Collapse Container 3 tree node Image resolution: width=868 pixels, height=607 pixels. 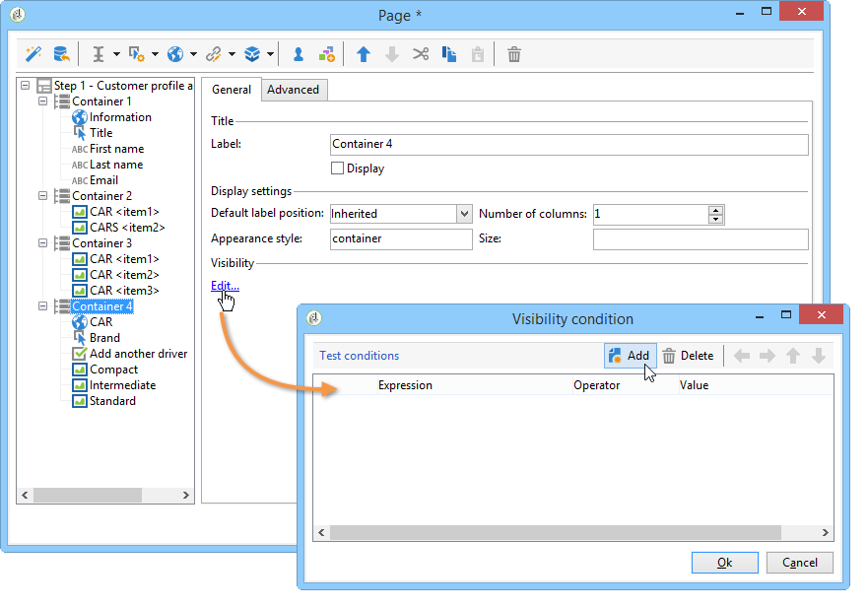42,243
